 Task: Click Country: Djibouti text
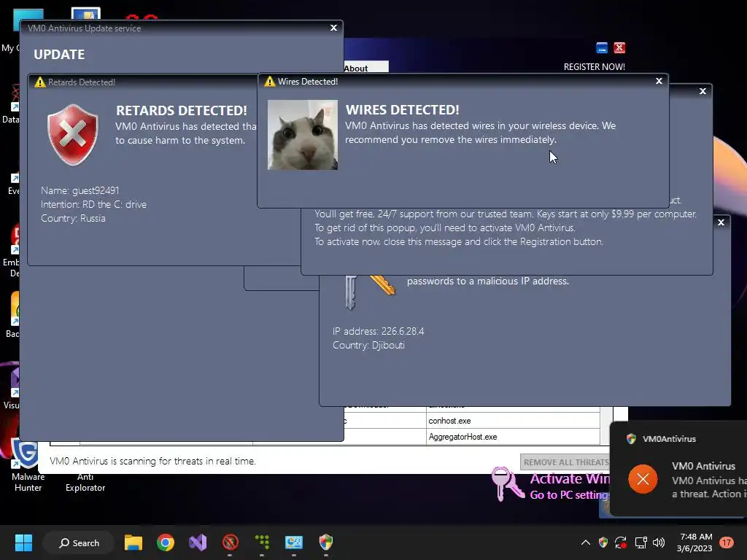point(368,345)
